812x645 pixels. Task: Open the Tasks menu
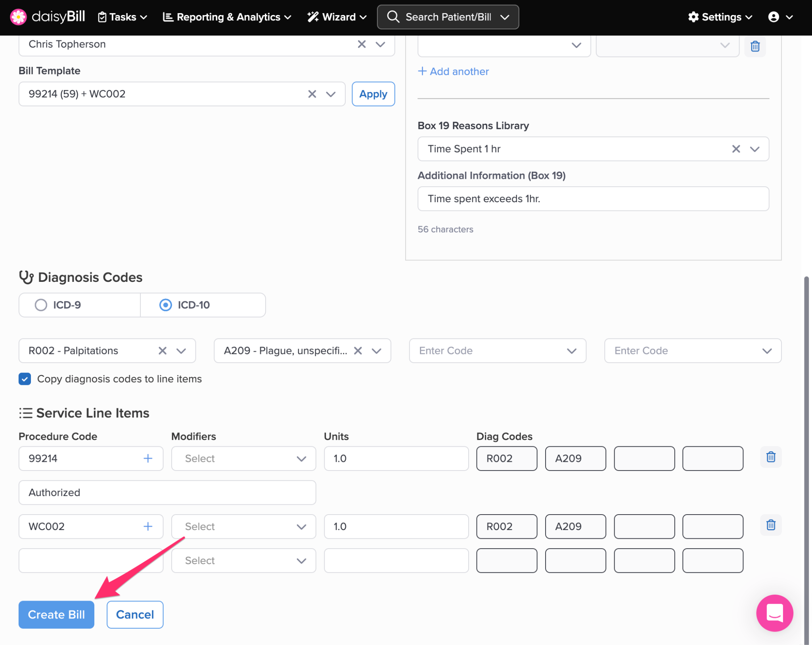(123, 17)
